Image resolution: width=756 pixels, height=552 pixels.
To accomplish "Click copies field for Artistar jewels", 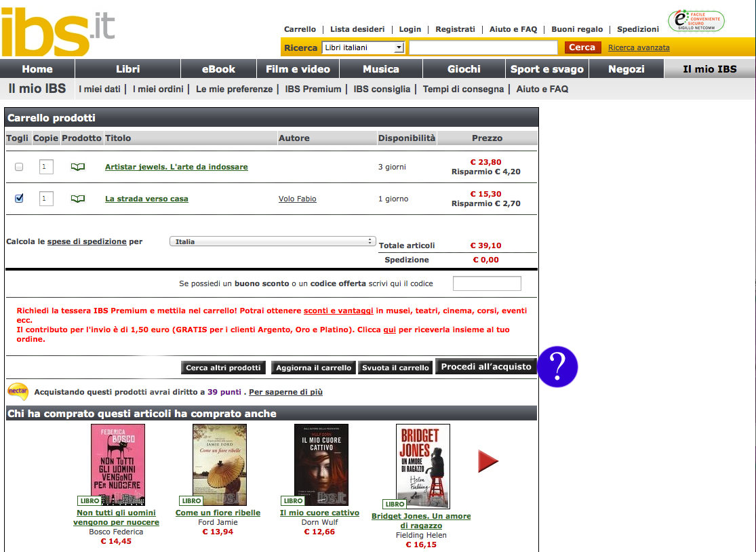I will point(46,167).
